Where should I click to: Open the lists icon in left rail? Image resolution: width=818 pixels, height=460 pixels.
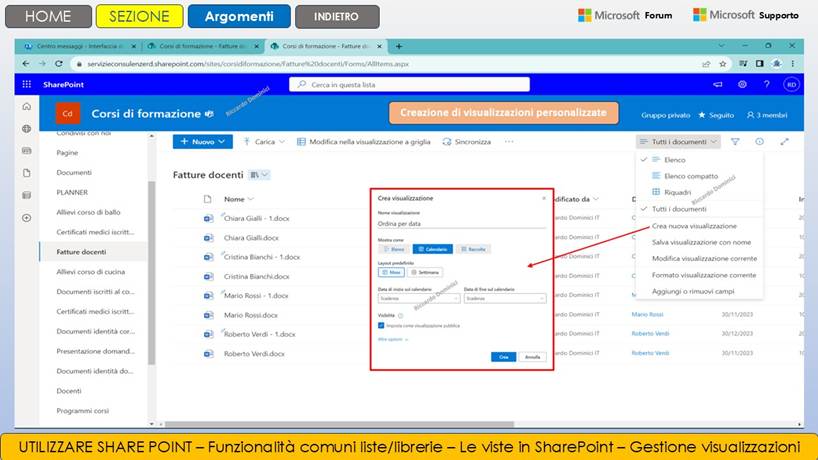pyautogui.click(x=27, y=195)
